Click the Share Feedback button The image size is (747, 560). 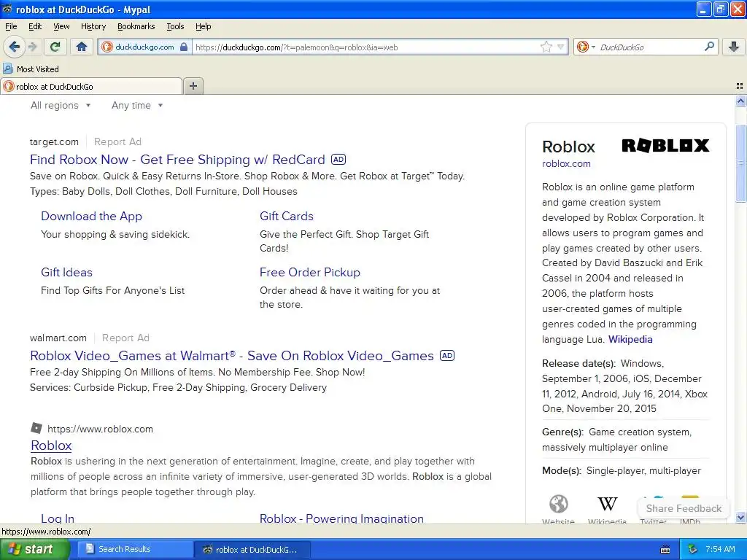pos(684,508)
